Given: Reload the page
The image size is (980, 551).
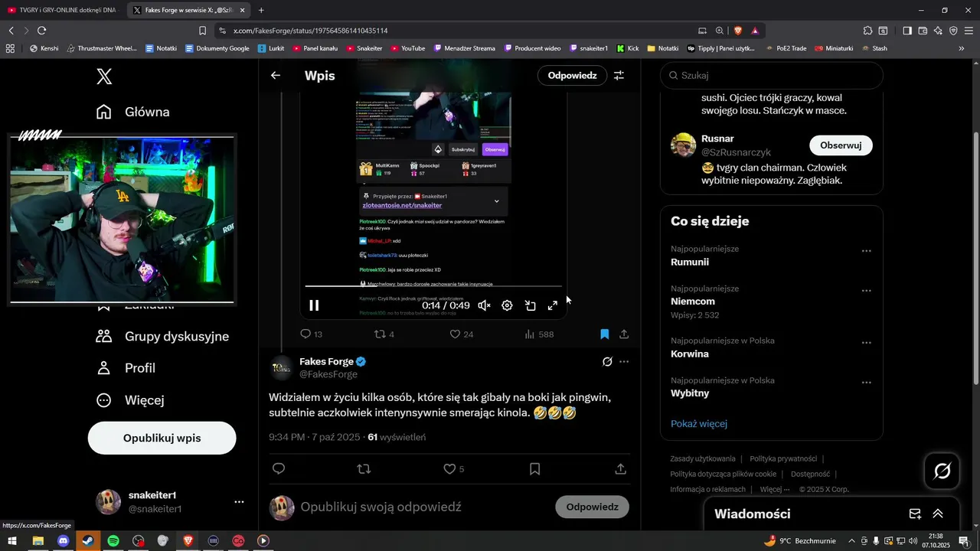Looking at the screenshot, I should [x=42, y=31].
